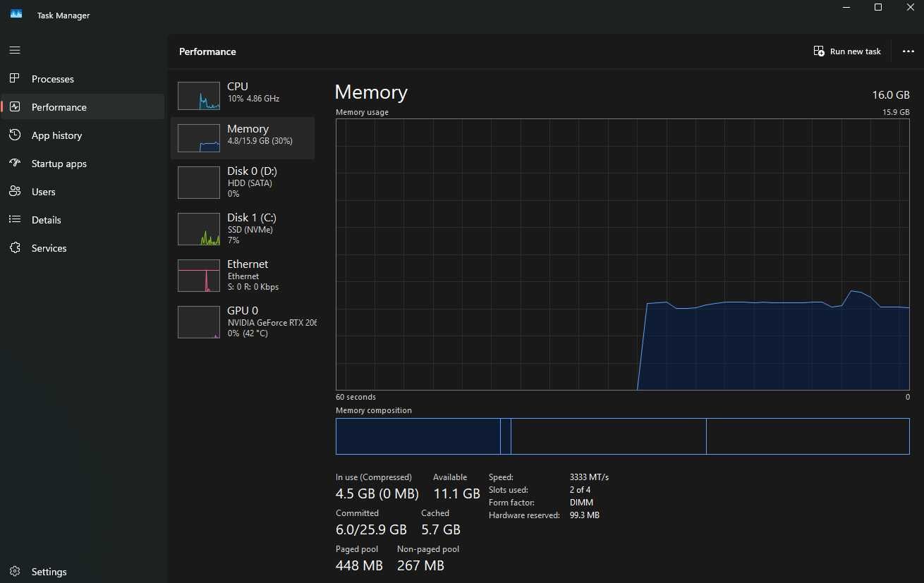Image resolution: width=924 pixels, height=583 pixels.
Task: Select Disk 0 (D:) resource label
Action: point(252,171)
